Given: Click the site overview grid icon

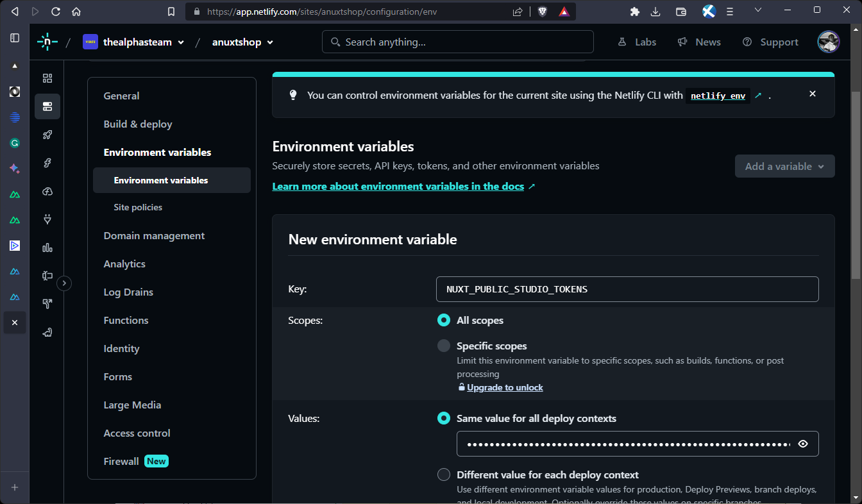Looking at the screenshot, I should [47, 78].
